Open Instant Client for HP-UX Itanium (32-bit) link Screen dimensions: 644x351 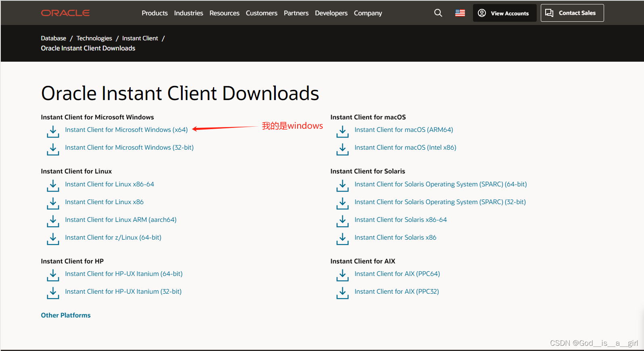tap(123, 292)
